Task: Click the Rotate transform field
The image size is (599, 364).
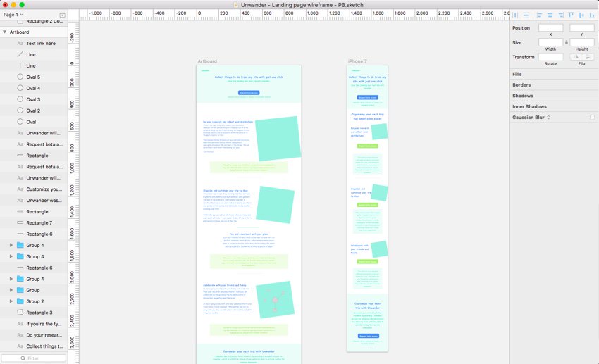Action: pyautogui.click(x=550, y=57)
